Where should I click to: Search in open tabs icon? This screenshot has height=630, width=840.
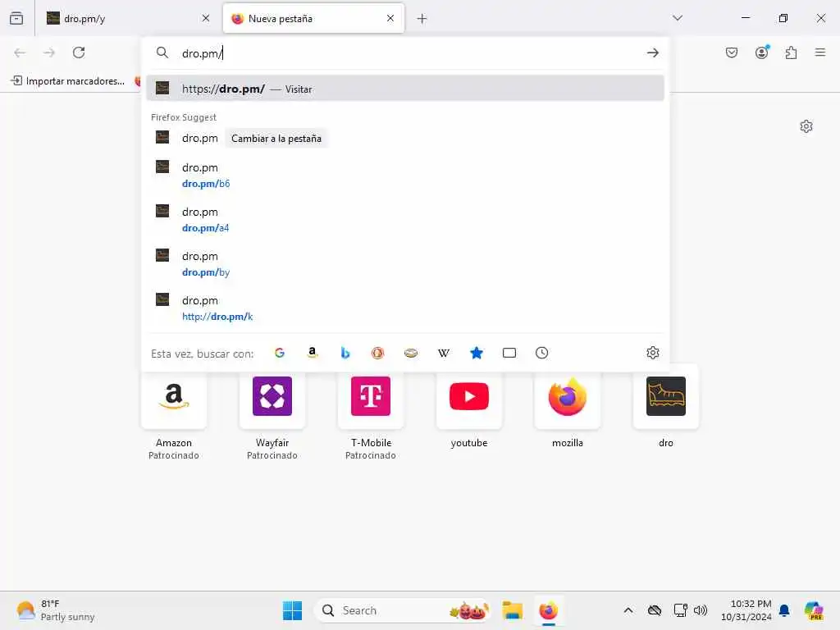pos(509,353)
